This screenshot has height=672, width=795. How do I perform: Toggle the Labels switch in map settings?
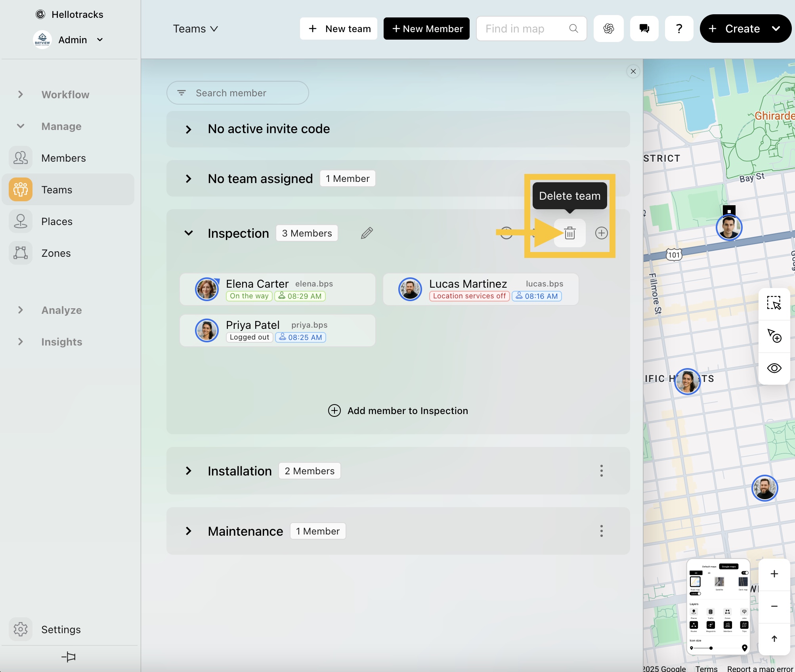coord(696,594)
